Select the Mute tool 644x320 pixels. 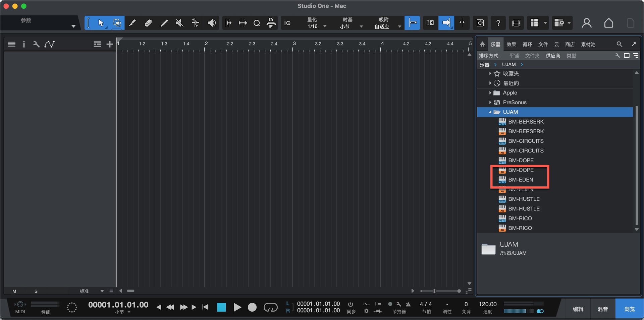179,23
